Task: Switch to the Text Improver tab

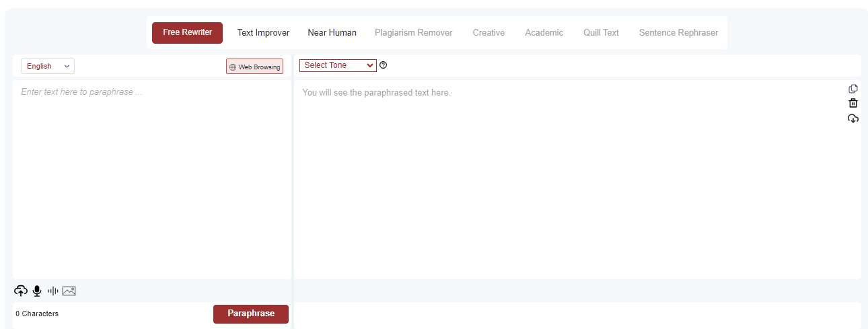Action: pyautogui.click(x=263, y=32)
